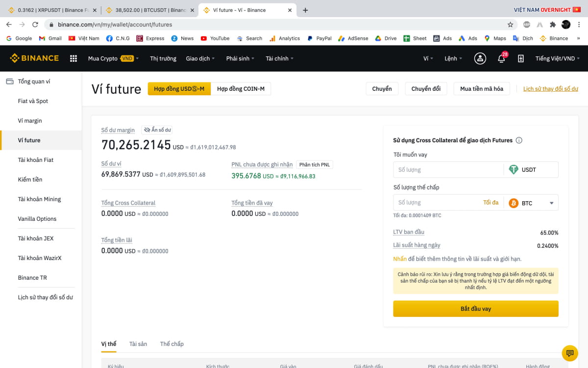This screenshot has height=368, width=588.
Task: Switch to Hợp đồng COIN-M contracts
Action: [x=241, y=89]
